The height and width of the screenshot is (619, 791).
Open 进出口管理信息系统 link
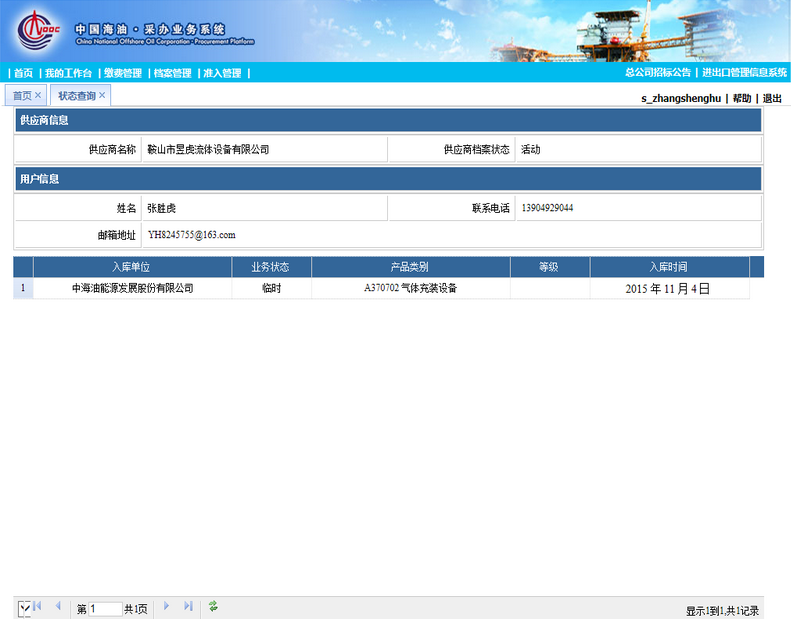coord(744,73)
